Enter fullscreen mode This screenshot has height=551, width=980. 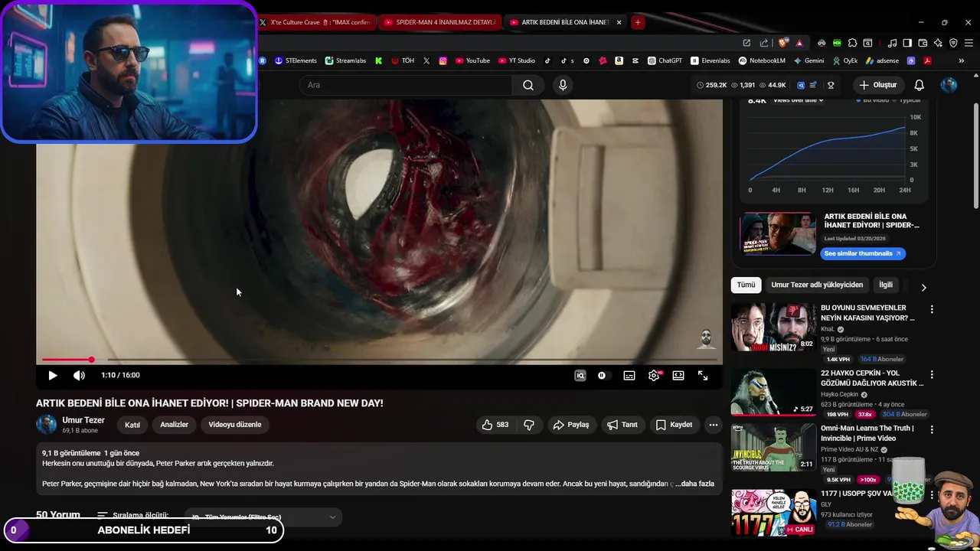coord(703,376)
